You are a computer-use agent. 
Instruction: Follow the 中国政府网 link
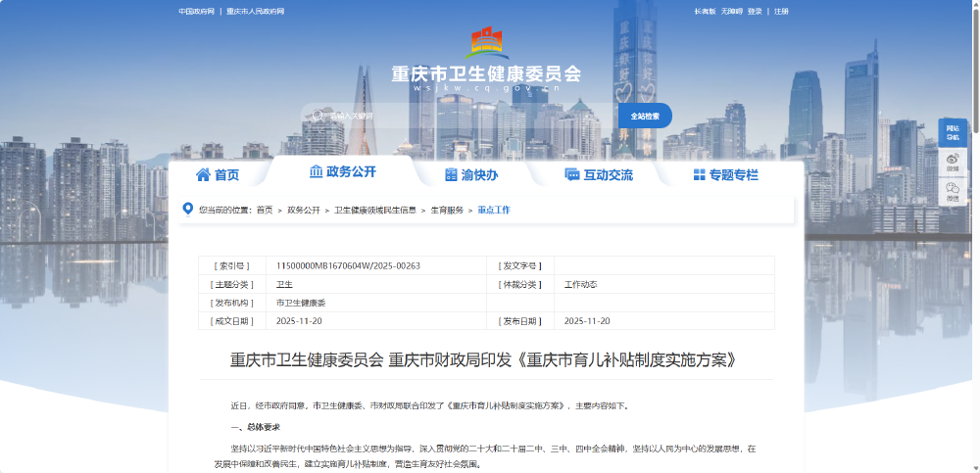(x=196, y=12)
